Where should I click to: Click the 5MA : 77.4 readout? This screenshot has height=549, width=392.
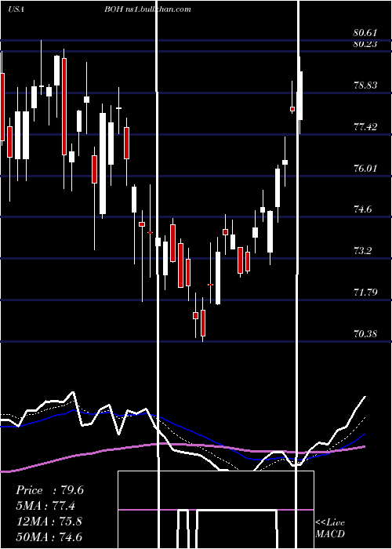(x=45, y=506)
